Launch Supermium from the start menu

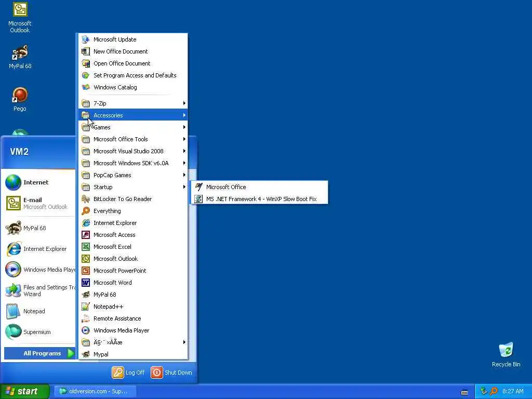click(39, 332)
